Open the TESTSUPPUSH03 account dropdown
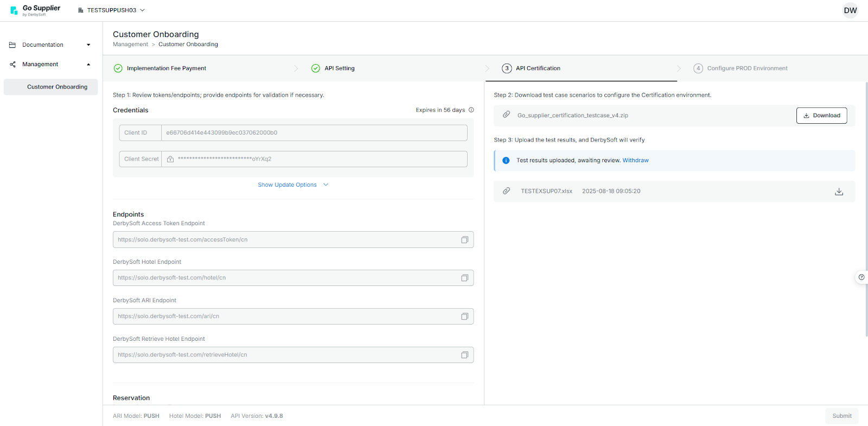Image resolution: width=868 pixels, height=426 pixels. coord(111,10)
